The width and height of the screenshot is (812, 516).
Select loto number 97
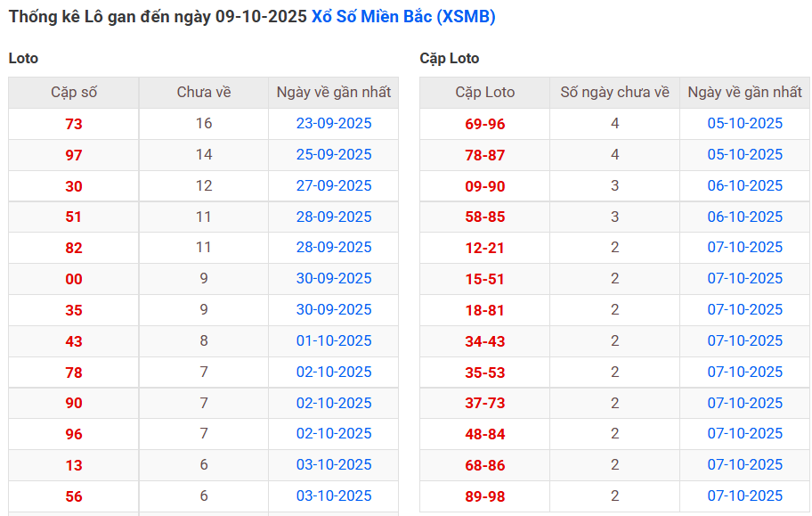(x=74, y=155)
